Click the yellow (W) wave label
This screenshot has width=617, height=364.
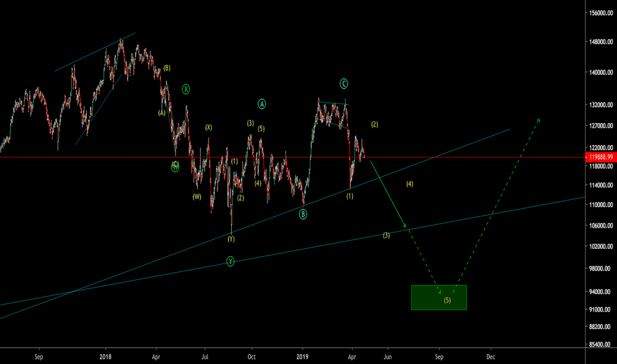point(197,197)
